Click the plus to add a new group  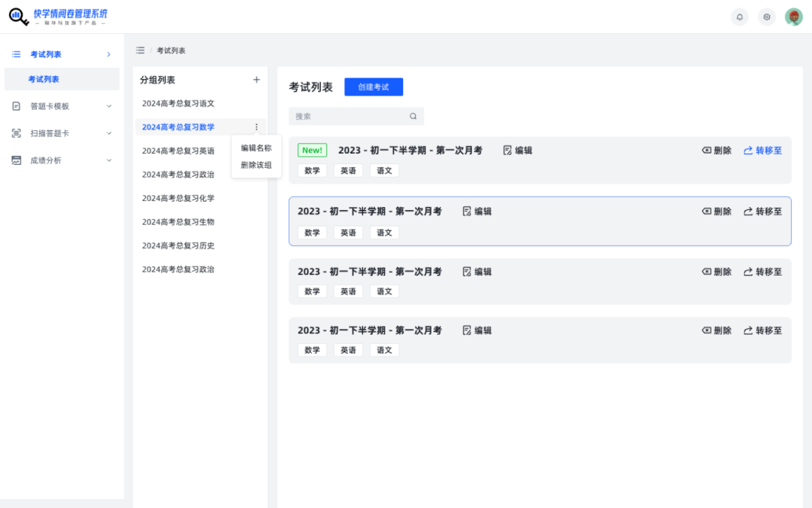pos(256,78)
